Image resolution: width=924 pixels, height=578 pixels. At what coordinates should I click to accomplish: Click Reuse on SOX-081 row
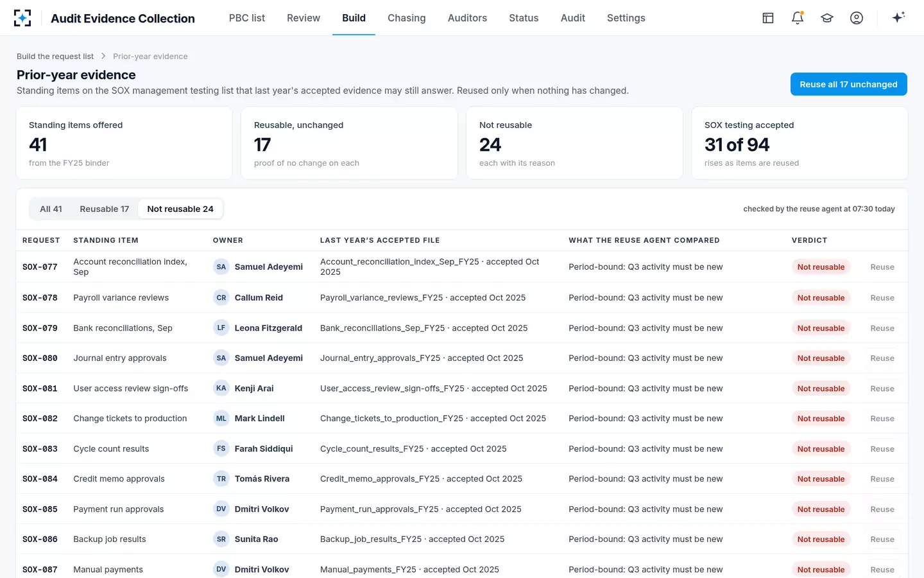[882, 388]
